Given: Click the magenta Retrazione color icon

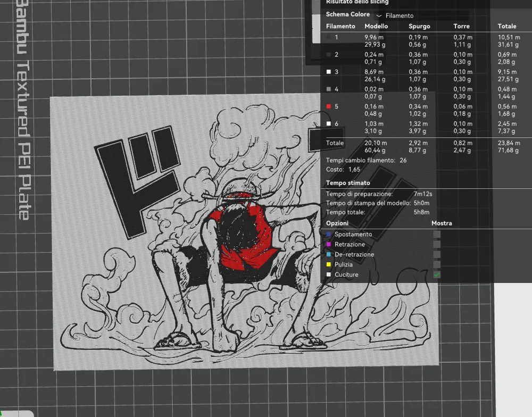Looking at the screenshot, I should click(x=329, y=245).
